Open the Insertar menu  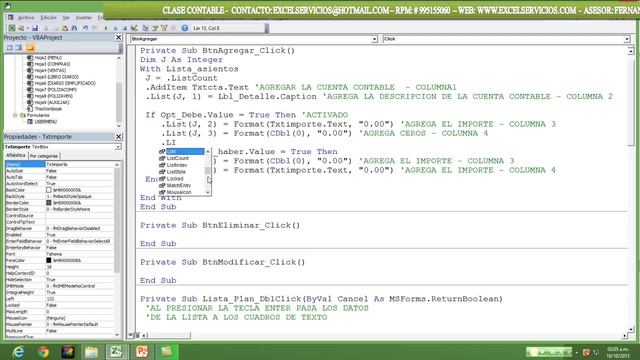(84, 18)
